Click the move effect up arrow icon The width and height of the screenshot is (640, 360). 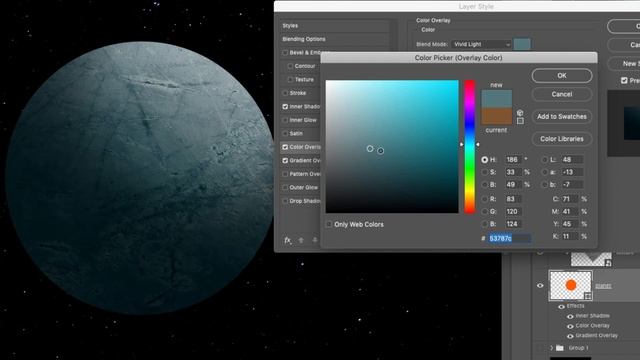click(301, 240)
